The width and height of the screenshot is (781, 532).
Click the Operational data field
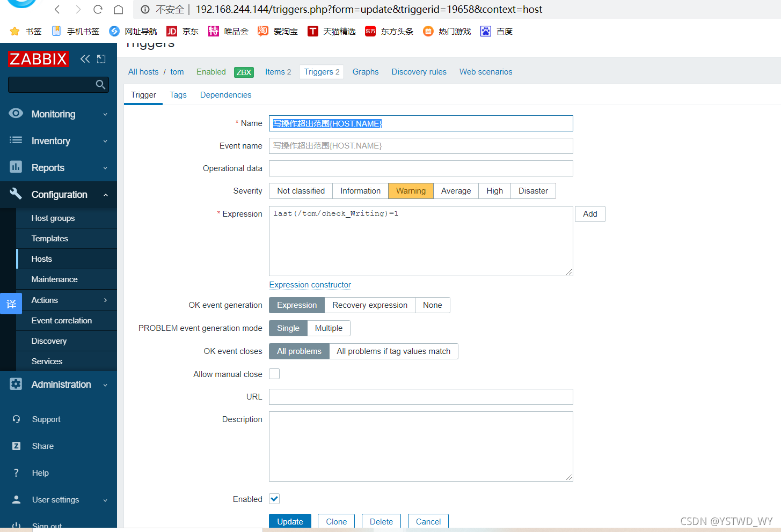pos(421,168)
